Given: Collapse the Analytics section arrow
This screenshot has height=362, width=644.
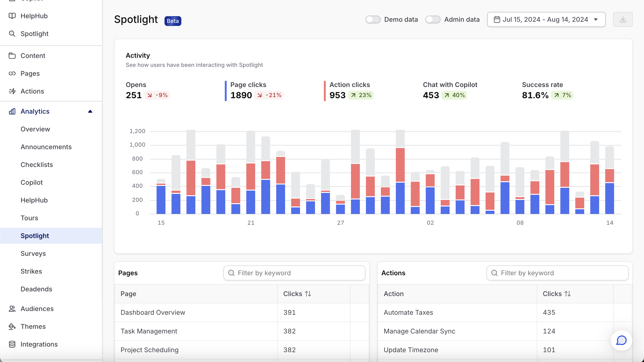Looking at the screenshot, I should coord(90,111).
